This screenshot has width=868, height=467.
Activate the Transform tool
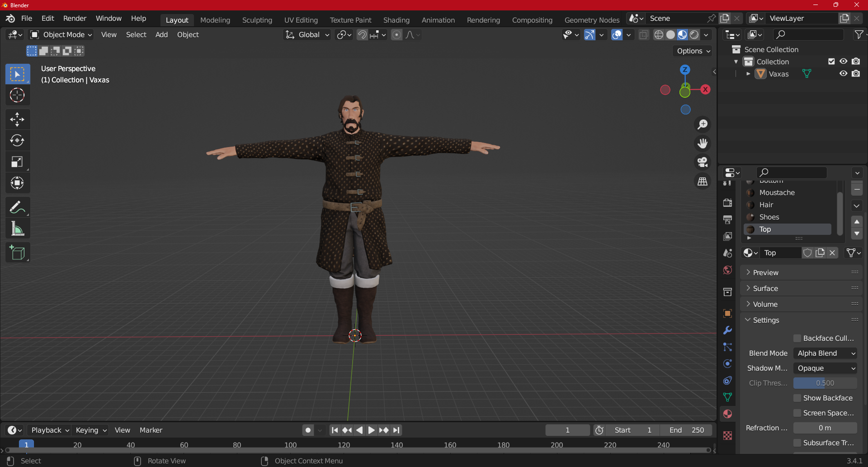(x=18, y=183)
